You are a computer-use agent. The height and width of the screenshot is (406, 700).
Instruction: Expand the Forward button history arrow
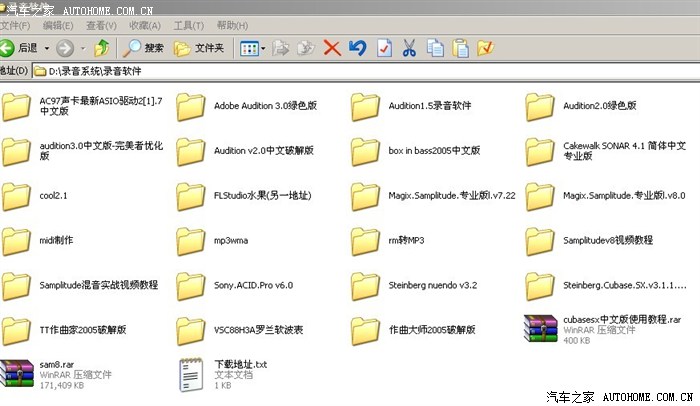[x=81, y=47]
